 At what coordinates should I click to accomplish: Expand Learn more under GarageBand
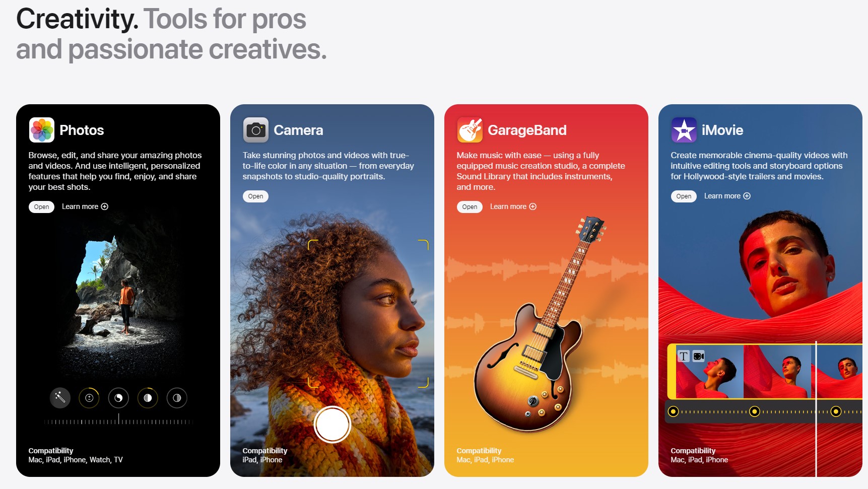[513, 206]
